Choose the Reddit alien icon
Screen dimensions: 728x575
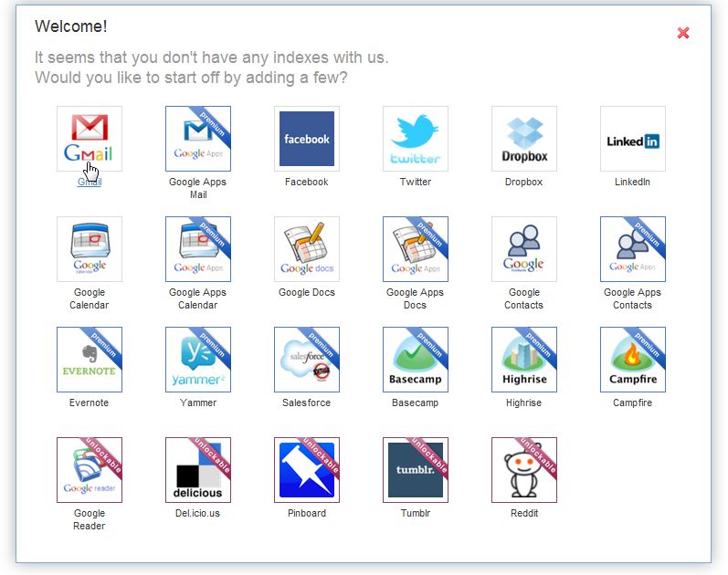(x=524, y=470)
